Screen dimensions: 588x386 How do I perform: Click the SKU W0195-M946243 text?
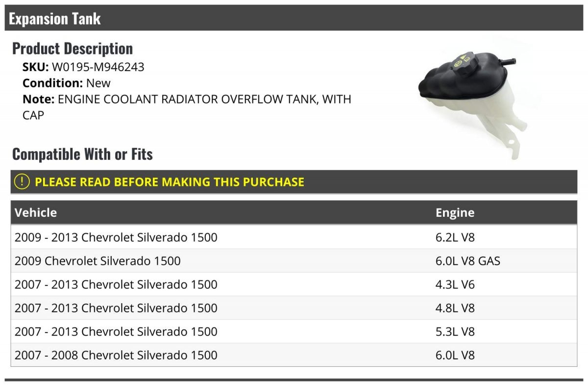(x=83, y=67)
